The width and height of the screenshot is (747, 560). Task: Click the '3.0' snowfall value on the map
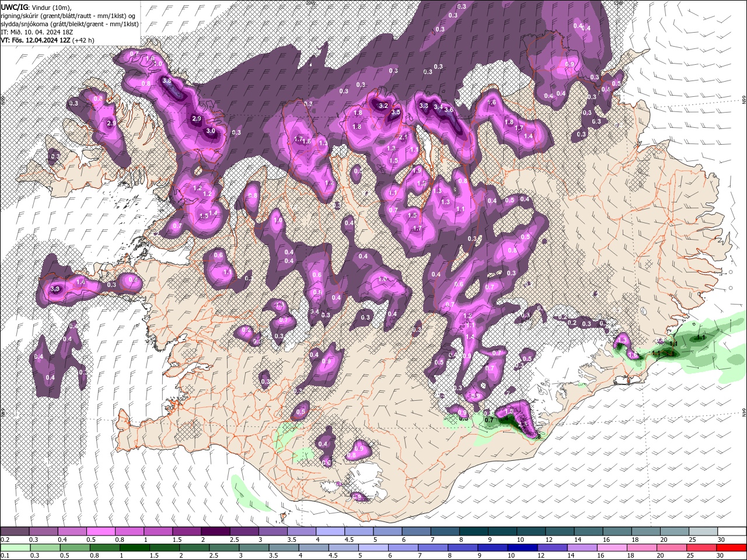pyautogui.click(x=211, y=131)
